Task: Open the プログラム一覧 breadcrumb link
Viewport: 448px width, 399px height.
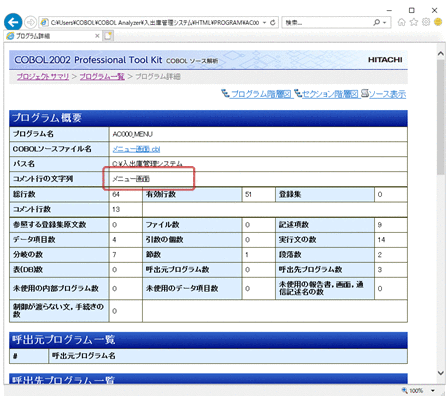Action: tap(102, 77)
